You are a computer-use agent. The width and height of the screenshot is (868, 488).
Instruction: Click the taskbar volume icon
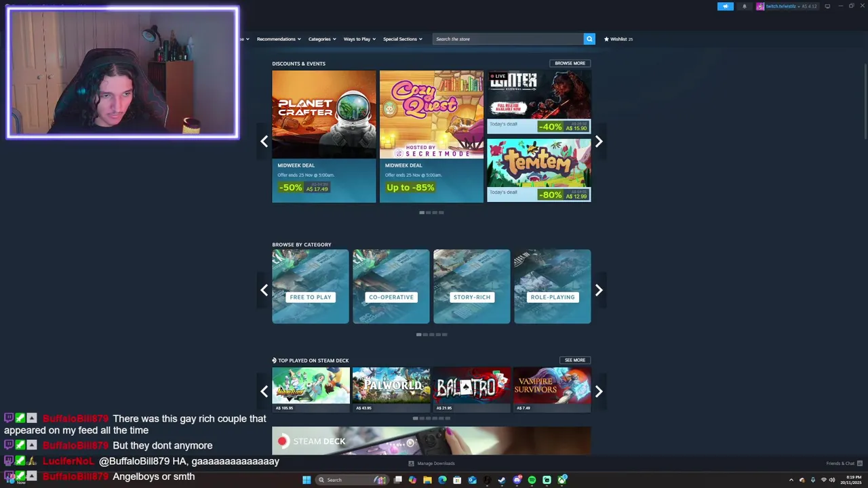pos(832,480)
